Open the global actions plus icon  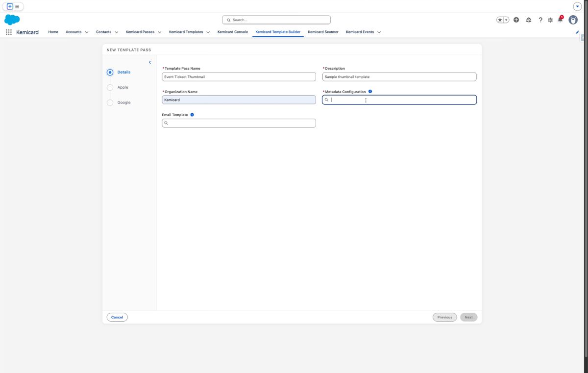click(516, 20)
